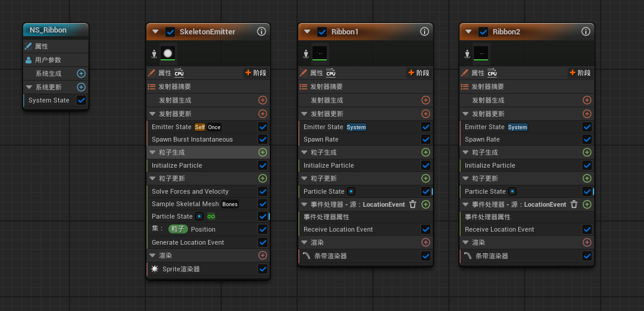Click Ribbon1 阶段 button
The image size is (644, 311).
point(419,73)
